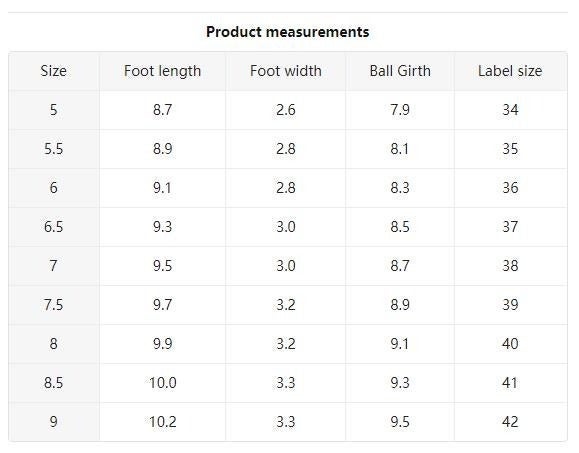Image resolution: width=579 pixels, height=453 pixels.
Task: Click foot length value 9.1
Action: tap(162, 188)
